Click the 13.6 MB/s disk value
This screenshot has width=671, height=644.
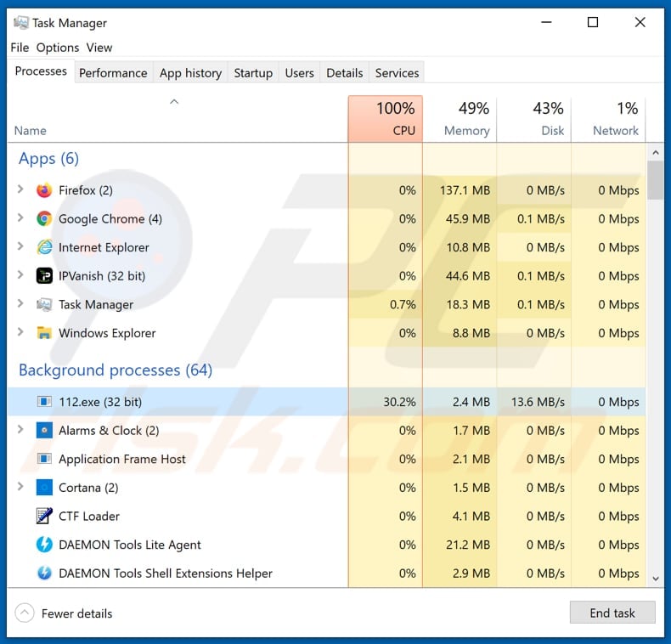pos(538,402)
